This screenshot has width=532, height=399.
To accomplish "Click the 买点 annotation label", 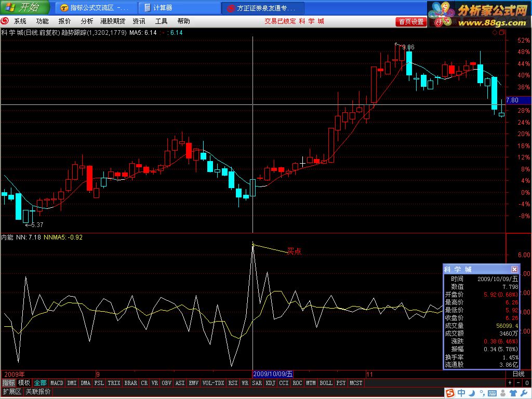I will point(294,251).
